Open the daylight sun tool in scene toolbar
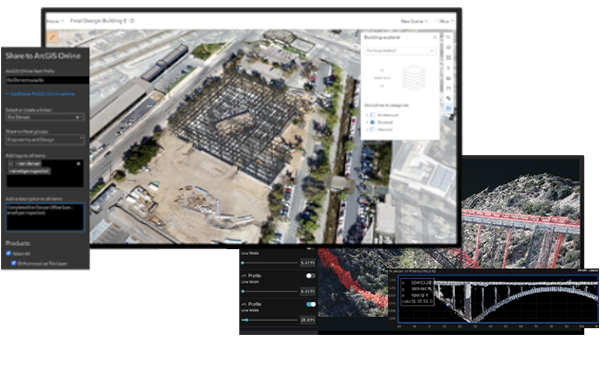 coord(448,68)
